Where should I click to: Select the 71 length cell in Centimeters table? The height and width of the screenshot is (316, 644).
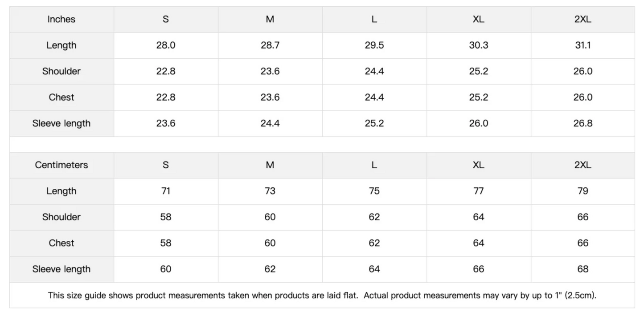pos(165,191)
